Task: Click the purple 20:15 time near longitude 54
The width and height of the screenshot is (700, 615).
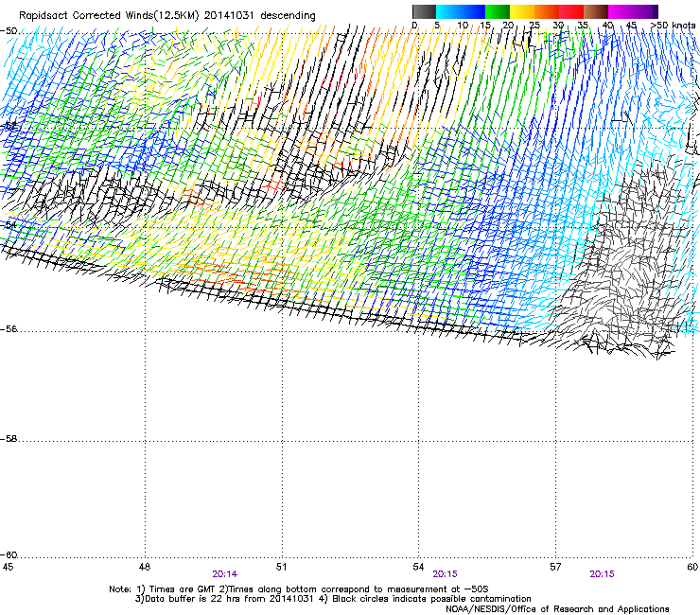Action: [x=446, y=574]
